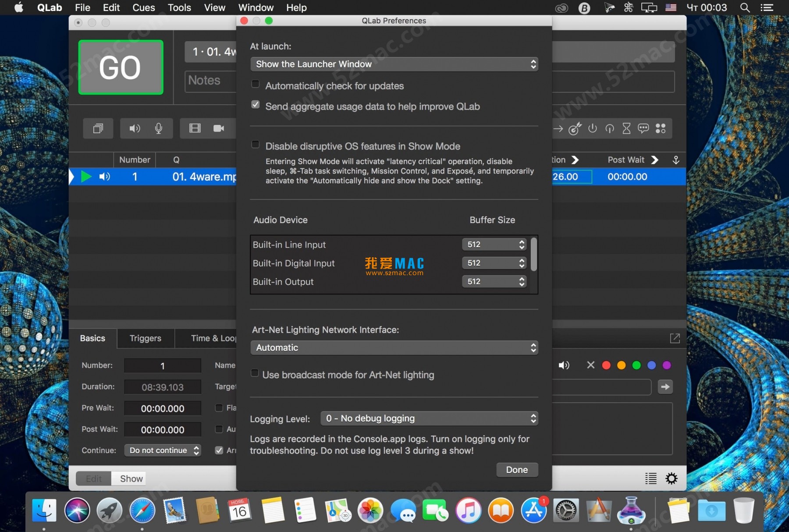Set cue color to blue
The width and height of the screenshot is (789, 532).
652,365
